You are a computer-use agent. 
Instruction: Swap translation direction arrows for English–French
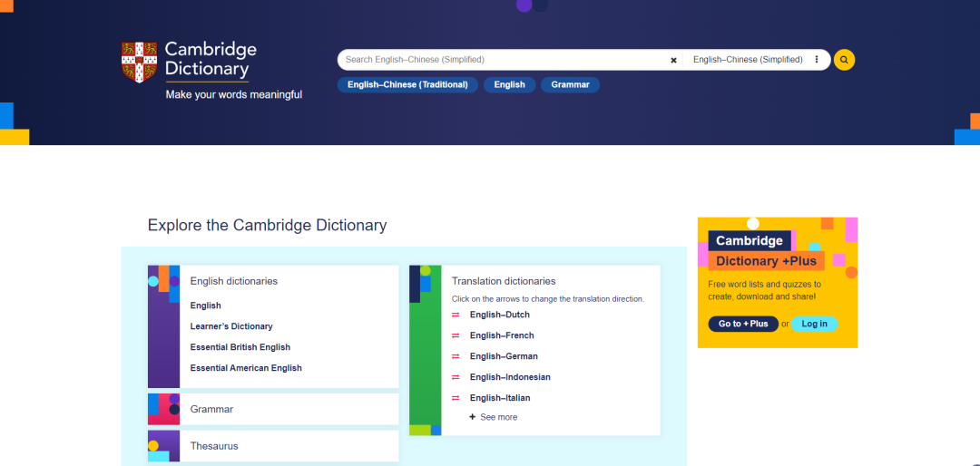[456, 335]
